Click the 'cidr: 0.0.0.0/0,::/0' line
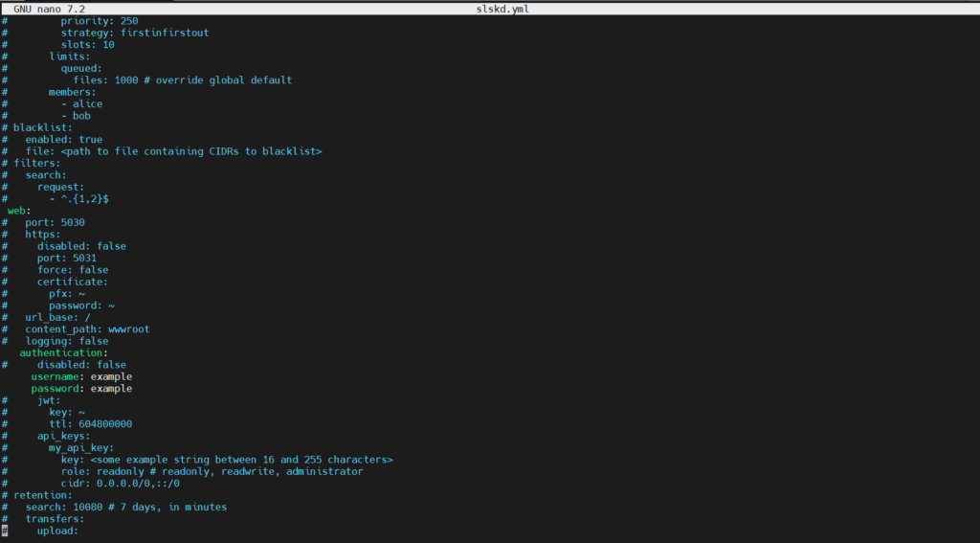Image resolution: width=980 pixels, height=543 pixels. [121, 484]
